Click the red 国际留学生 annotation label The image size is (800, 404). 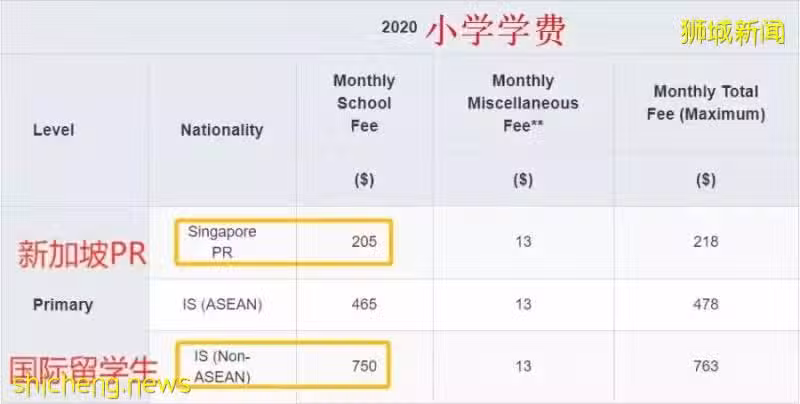(x=83, y=370)
